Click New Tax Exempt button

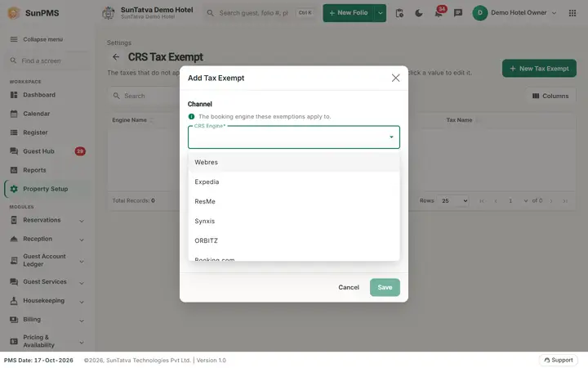click(x=539, y=69)
